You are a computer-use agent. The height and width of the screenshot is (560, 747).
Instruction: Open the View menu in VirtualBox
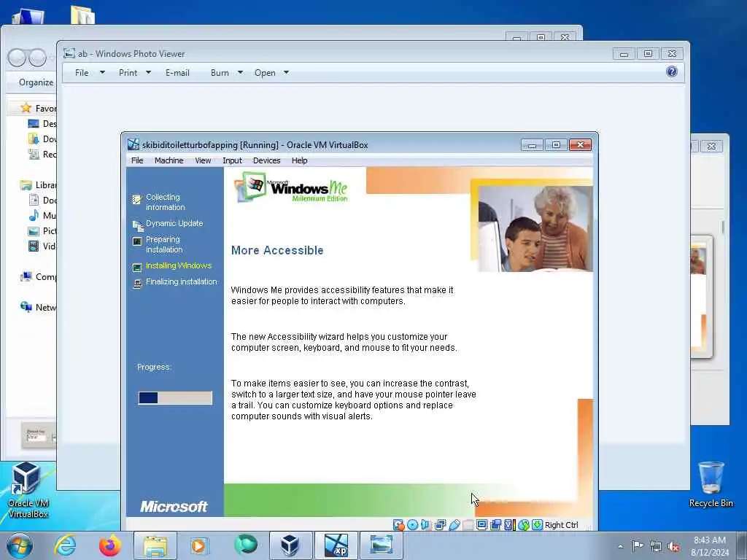pos(203,160)
